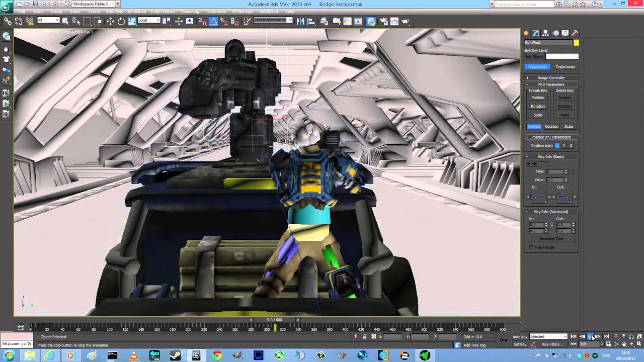644x362 pixels.
Task: Toggle the Angle Snap tool
Action: click(x=213, y=21)
